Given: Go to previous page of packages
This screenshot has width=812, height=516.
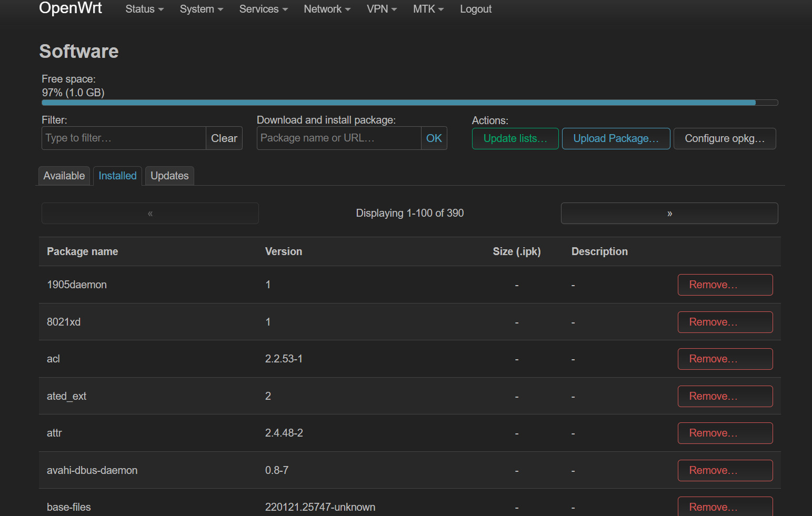Looking at the screenshot, I should click(150, 214).
